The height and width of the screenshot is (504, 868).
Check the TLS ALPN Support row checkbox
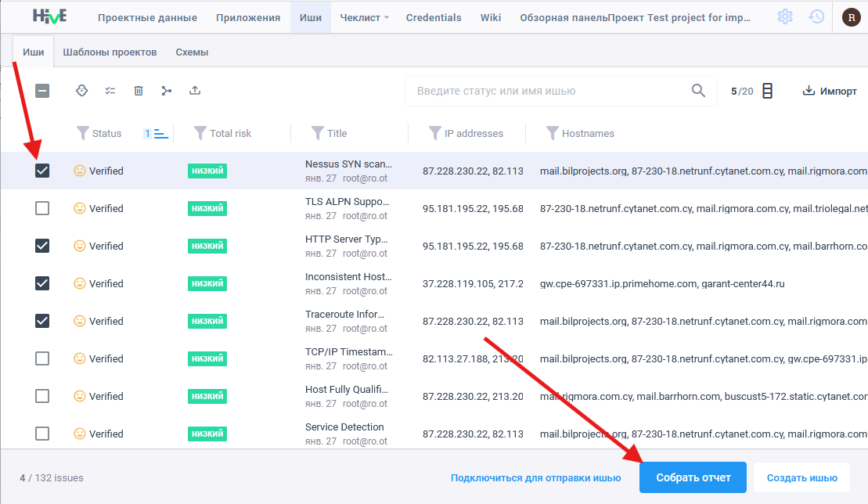(42, 208)
